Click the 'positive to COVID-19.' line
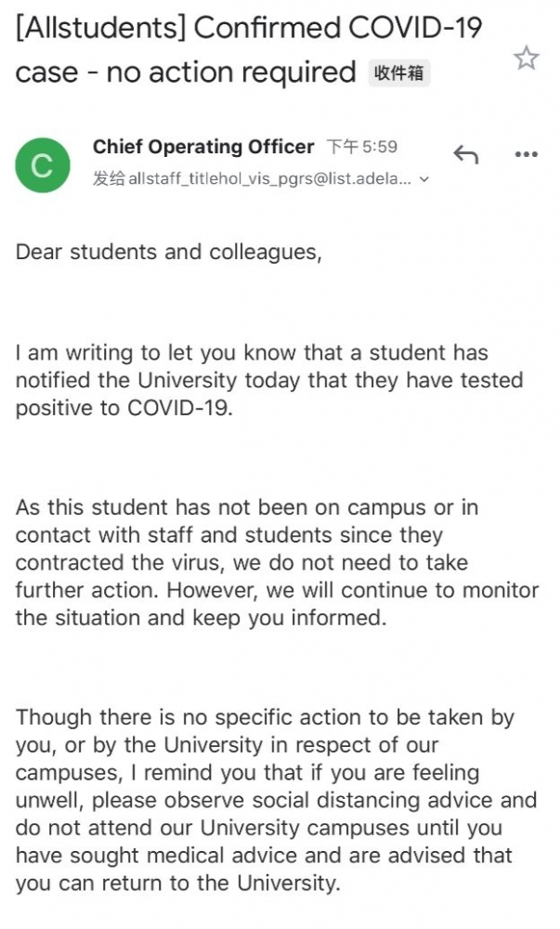Screen dimensions: 560x929 point(124,409)
